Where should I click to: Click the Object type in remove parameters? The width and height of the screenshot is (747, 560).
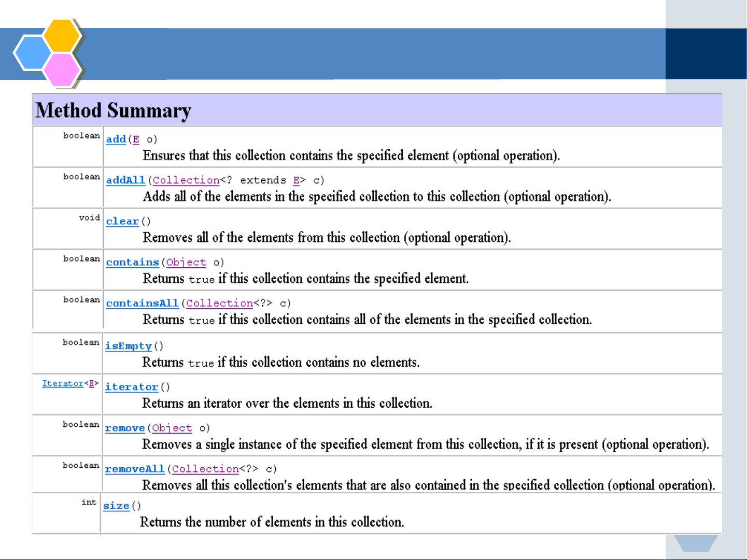click(172, 428)
